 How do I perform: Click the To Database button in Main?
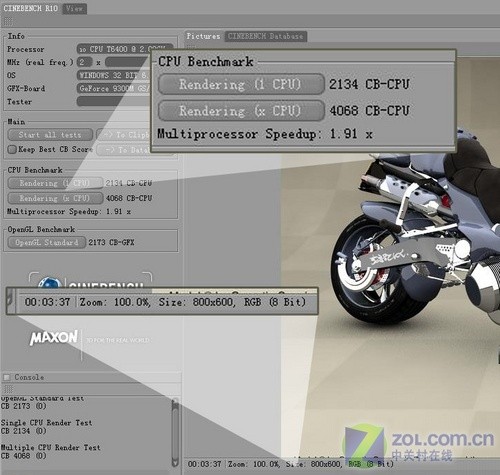click(124, 150)
